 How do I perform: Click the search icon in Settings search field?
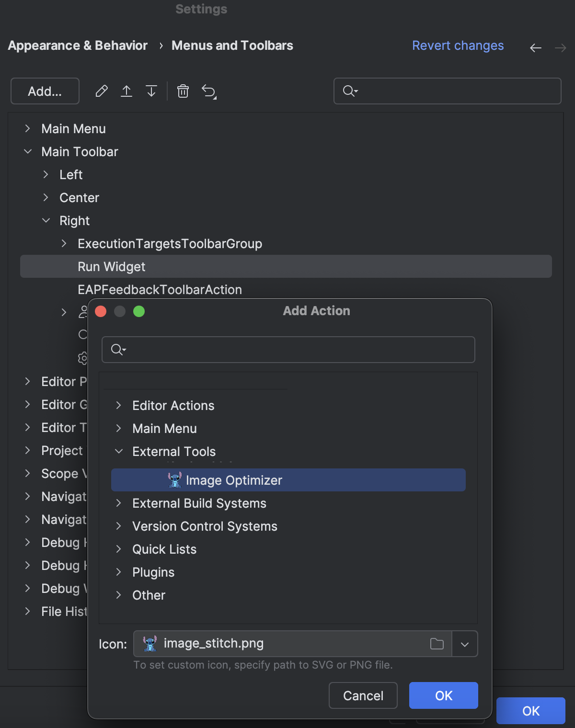350,91
